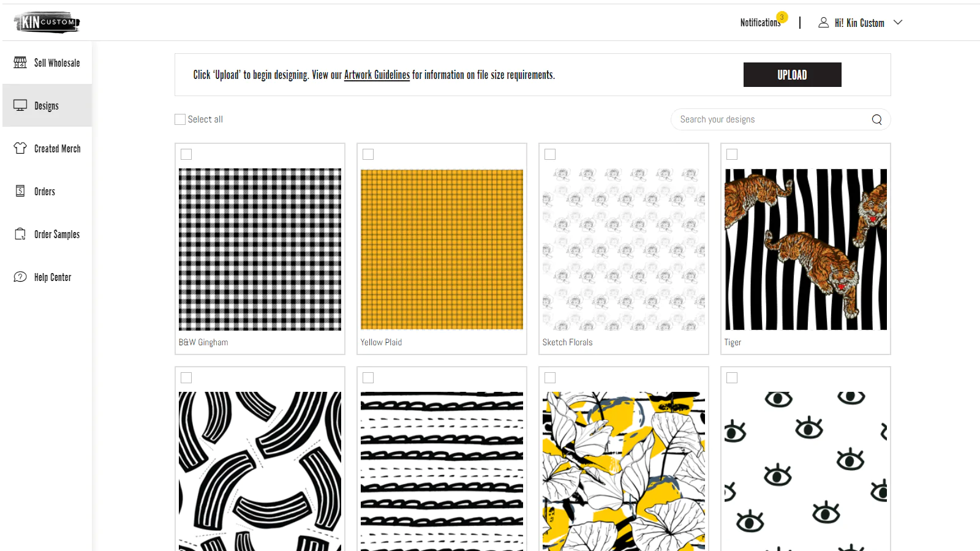This screenshot has height=551, width=980.
Task: Click the Sell Wholesale storefront icon
Action: point(20,62)
